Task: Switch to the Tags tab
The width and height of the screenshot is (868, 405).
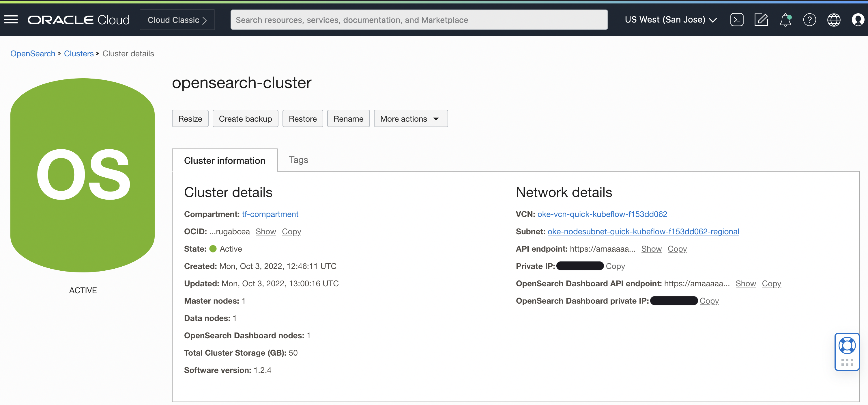Action: tap(298, 159)
